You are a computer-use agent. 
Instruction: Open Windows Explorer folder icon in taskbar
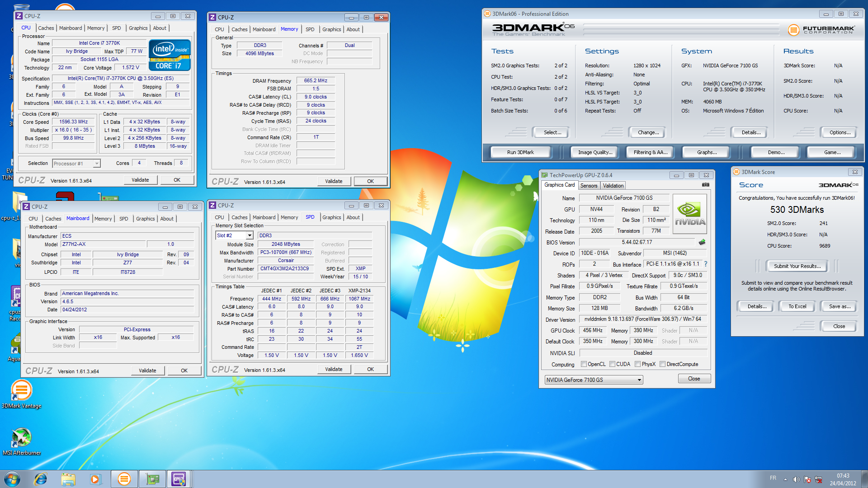pos(68,479)
